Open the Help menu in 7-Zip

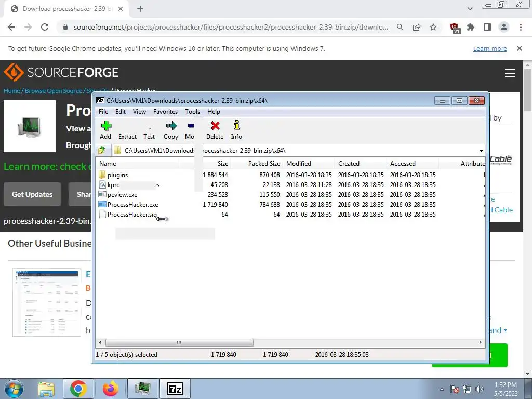click(214, 112)
